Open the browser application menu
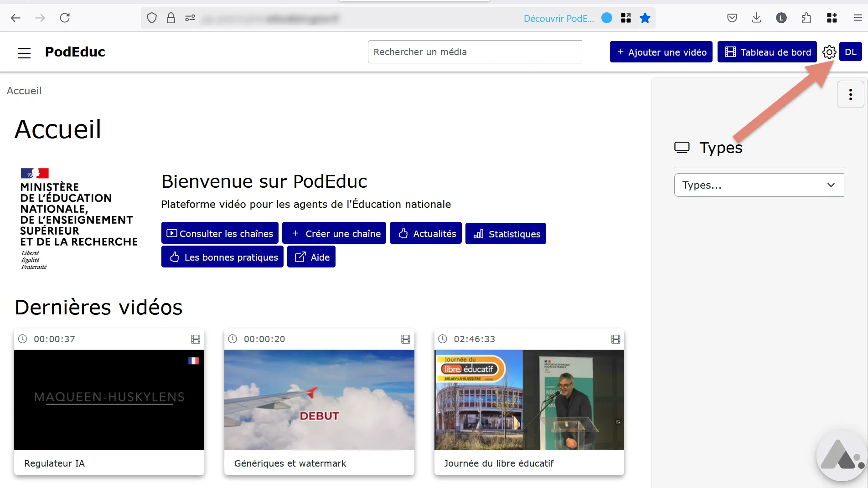The width and height of the screenshot is (868, 488). point(858,18)
